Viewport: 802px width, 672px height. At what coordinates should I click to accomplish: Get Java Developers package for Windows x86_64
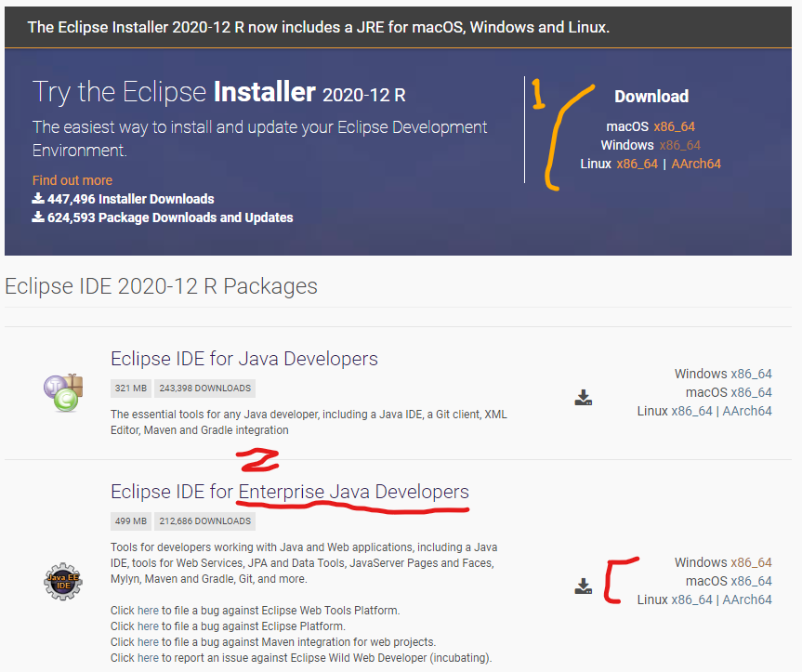(751, 374)
